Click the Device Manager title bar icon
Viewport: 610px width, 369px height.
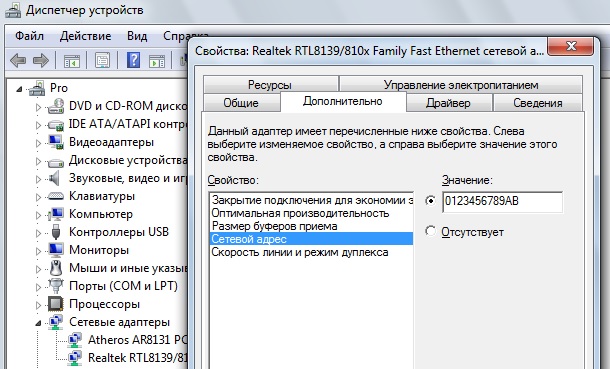[x=13, y=10]
